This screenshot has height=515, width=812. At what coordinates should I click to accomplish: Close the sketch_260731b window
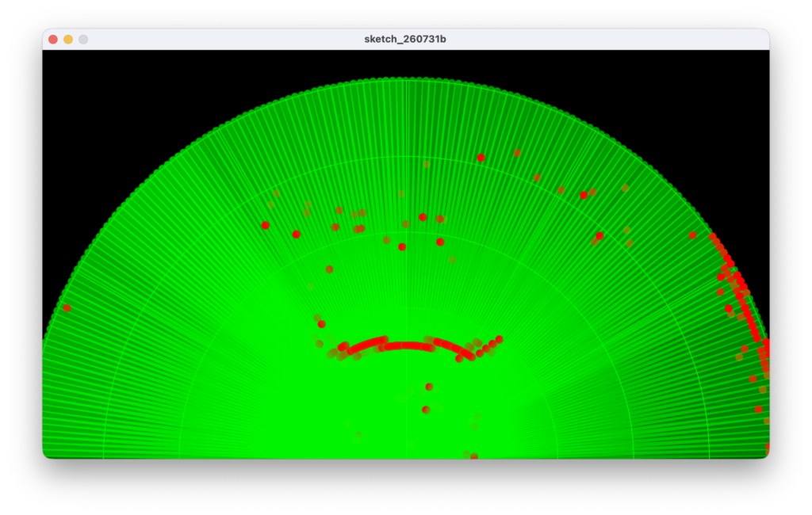(53, 40)
